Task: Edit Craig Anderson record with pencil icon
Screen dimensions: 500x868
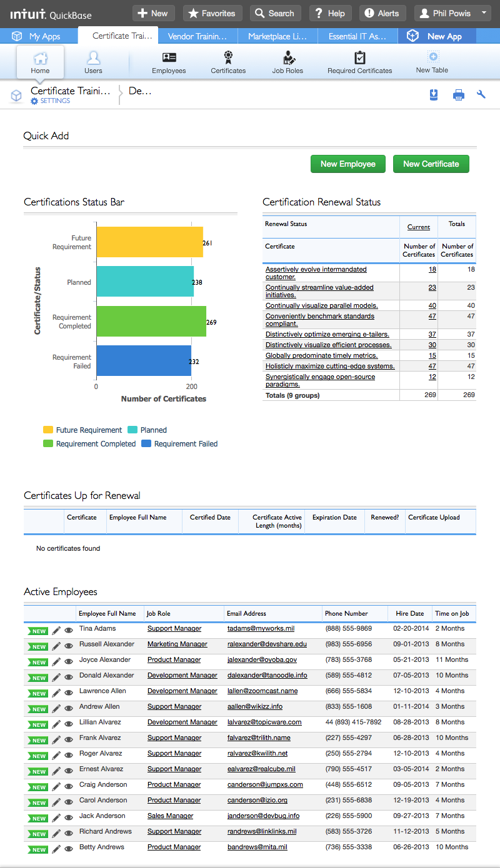Action: [x=56, y=787]
